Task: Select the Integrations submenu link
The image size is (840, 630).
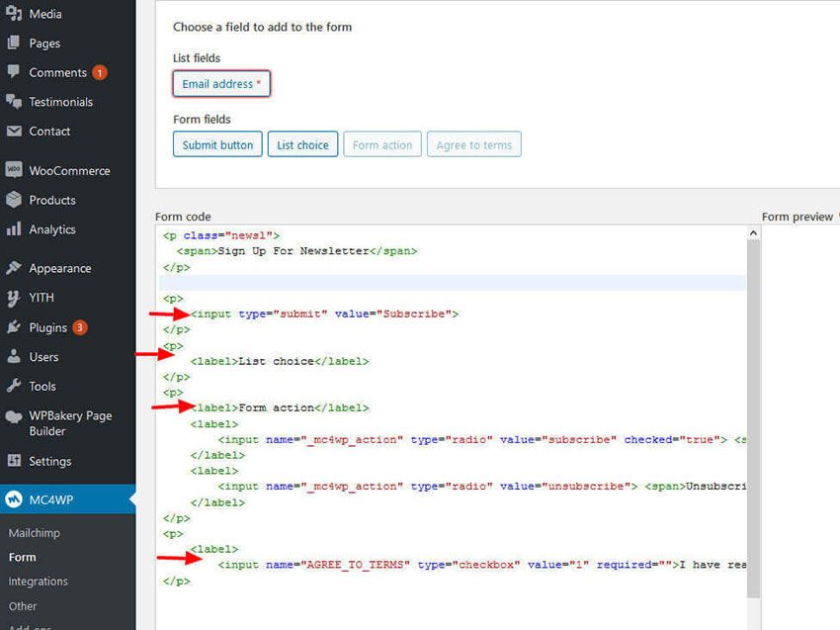Action: click(x=39, y=582)
